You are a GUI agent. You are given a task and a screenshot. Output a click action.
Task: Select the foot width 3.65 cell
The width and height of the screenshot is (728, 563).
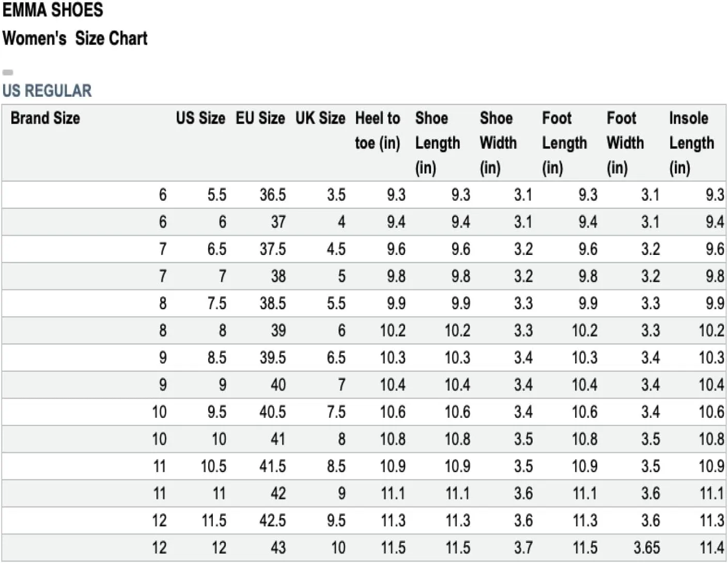tap(647, 547)
